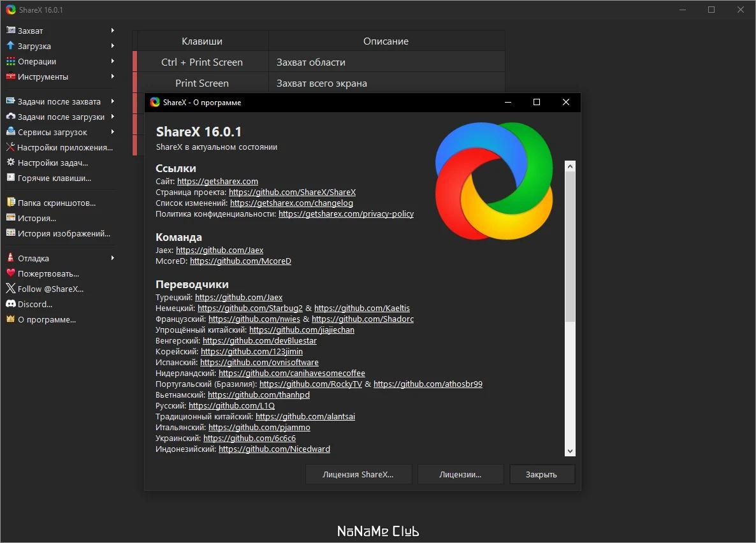Click the Клавиши column header
The width and height of the screenshot is (756, 543).
tap(202, 41)
